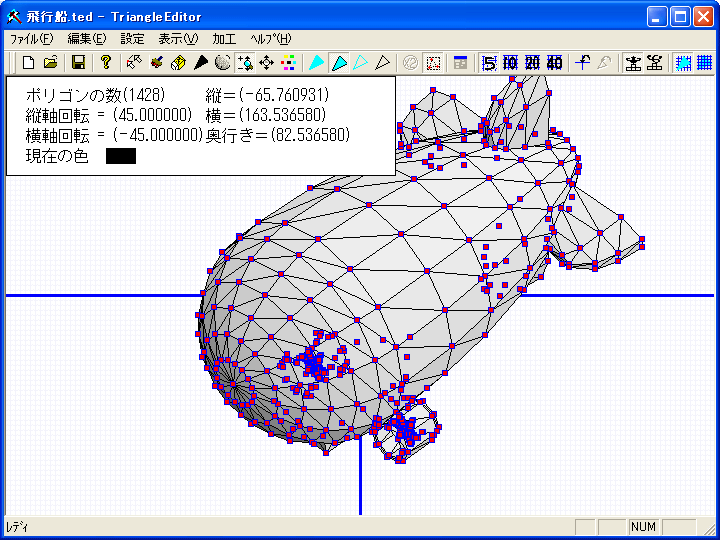
Task: Open the color palette dots icon
Action: [289, 63]
